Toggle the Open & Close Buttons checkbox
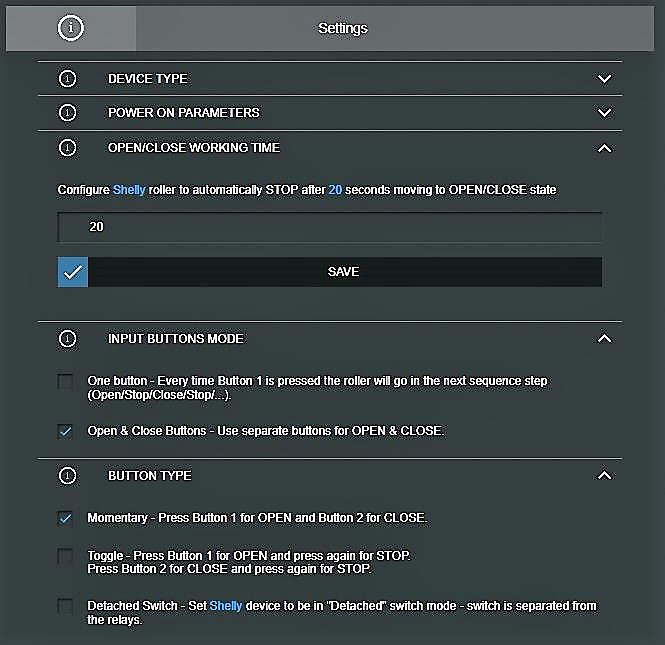The width and height of the screenshot is (665, 645). pyautogui.click(x=66, y=431)
